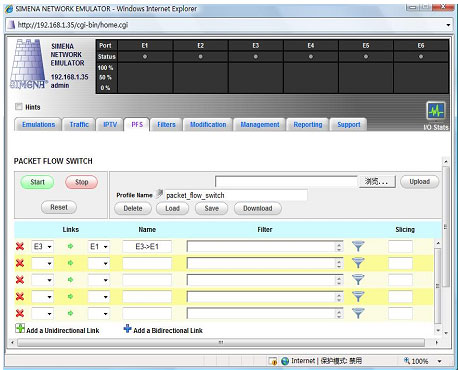Viewport: 458px width, 370px height.
Task: Open the E1 destination port dropdown
Action: pyautogui.click(x=99, y=247)
